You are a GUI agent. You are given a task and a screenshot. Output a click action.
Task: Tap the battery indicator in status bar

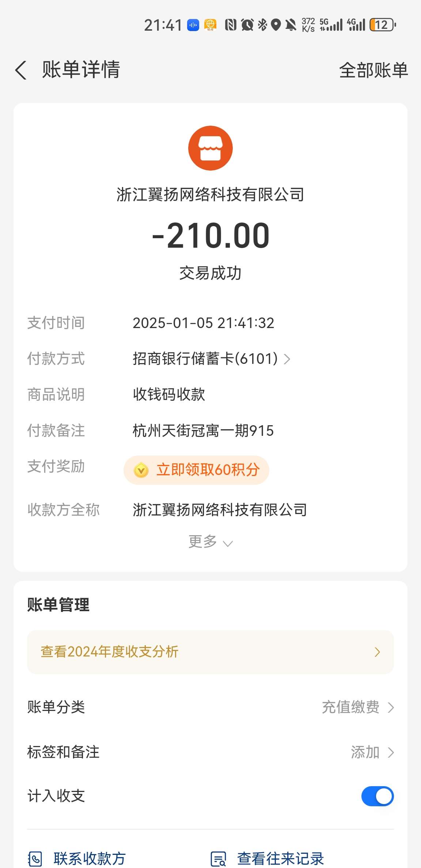click(382, 25)
